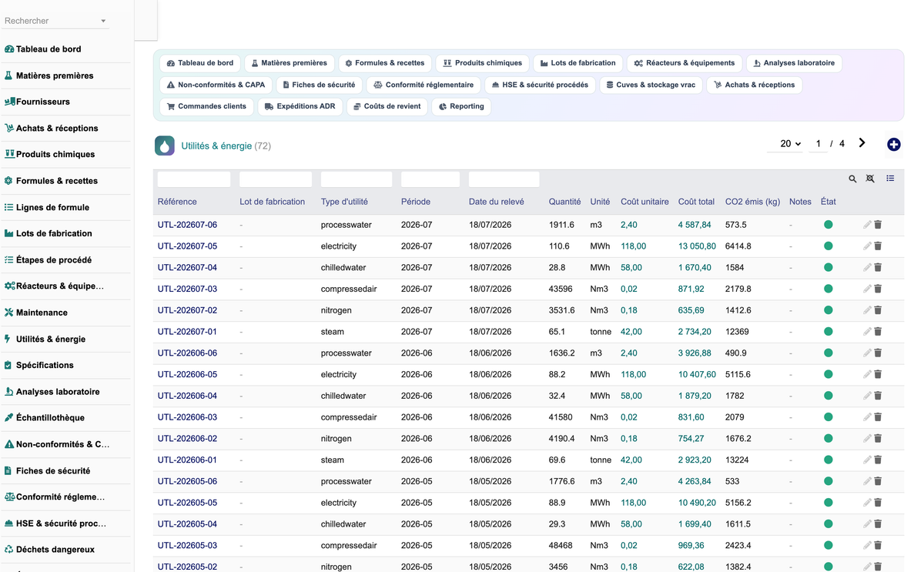Click the Utilités & énergie droplet module icon

[164, 146]
